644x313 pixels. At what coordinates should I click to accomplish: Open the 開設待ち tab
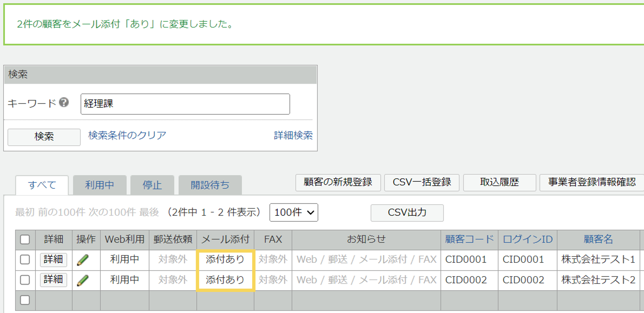210,185
